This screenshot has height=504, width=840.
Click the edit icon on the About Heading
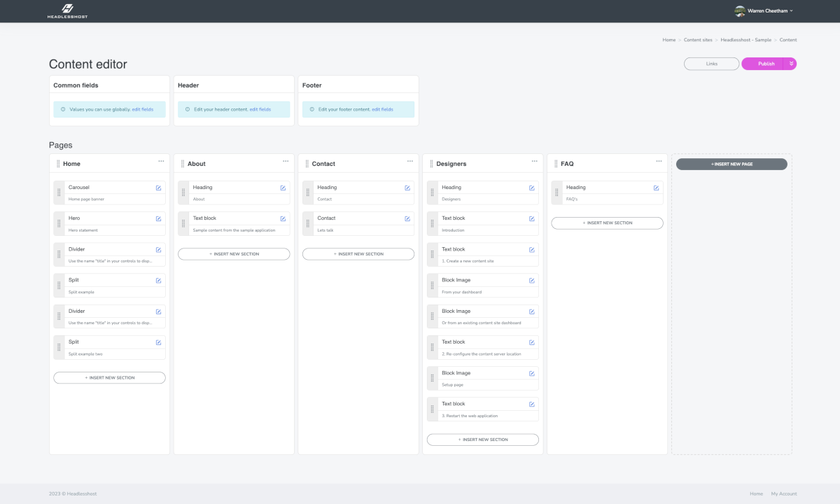(x=283, y=187)
